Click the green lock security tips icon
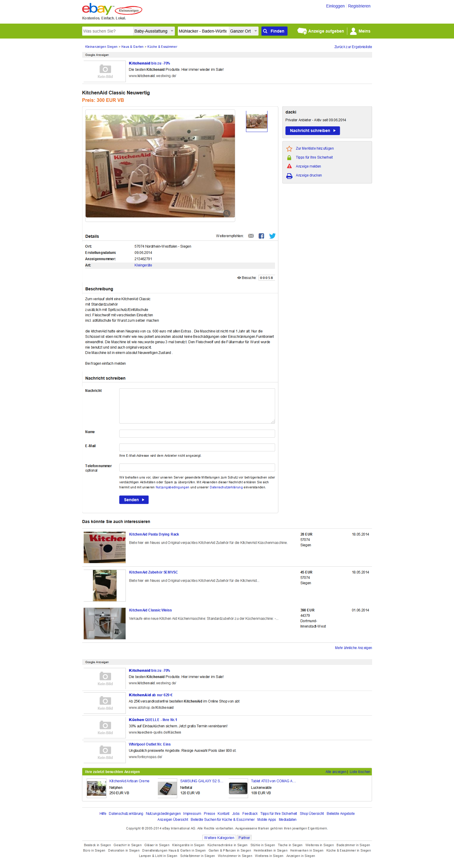 [x=289, y=158]
